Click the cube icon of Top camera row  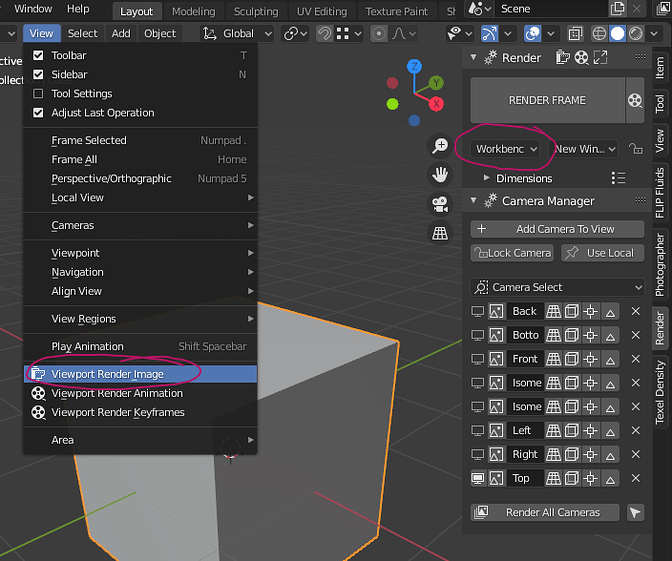tap(572, 478)
